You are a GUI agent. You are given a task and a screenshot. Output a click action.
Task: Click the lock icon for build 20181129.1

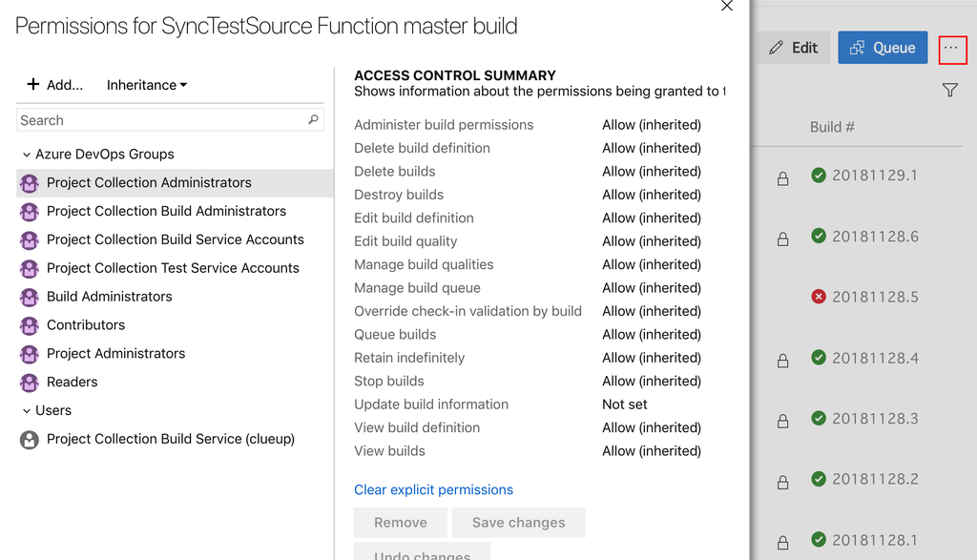782,178
